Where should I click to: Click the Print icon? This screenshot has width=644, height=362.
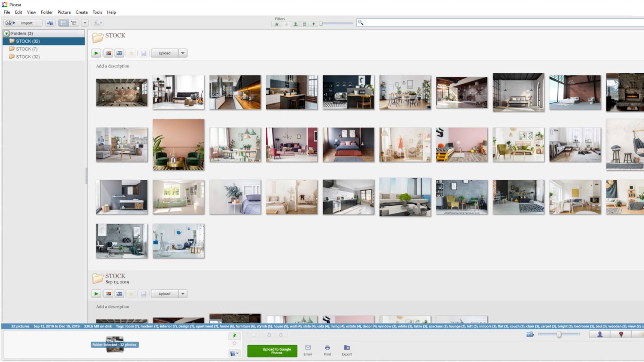click(x=327, y=350)
